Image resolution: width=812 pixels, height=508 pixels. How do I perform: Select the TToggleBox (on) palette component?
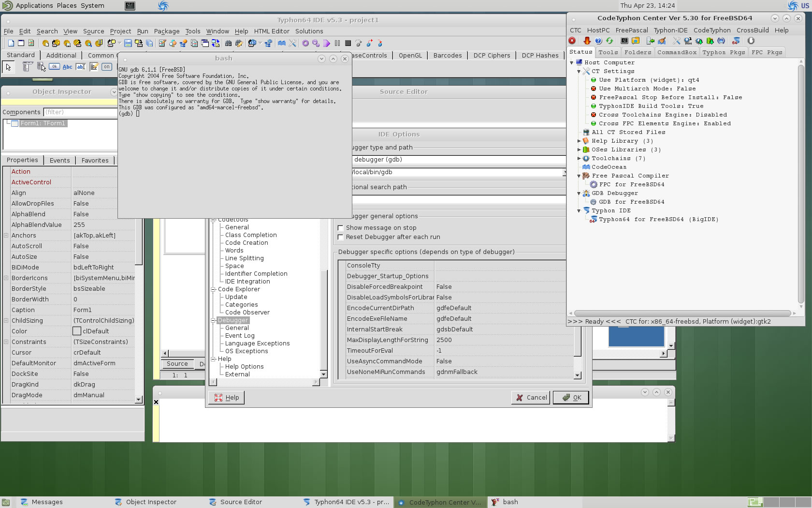107,67
